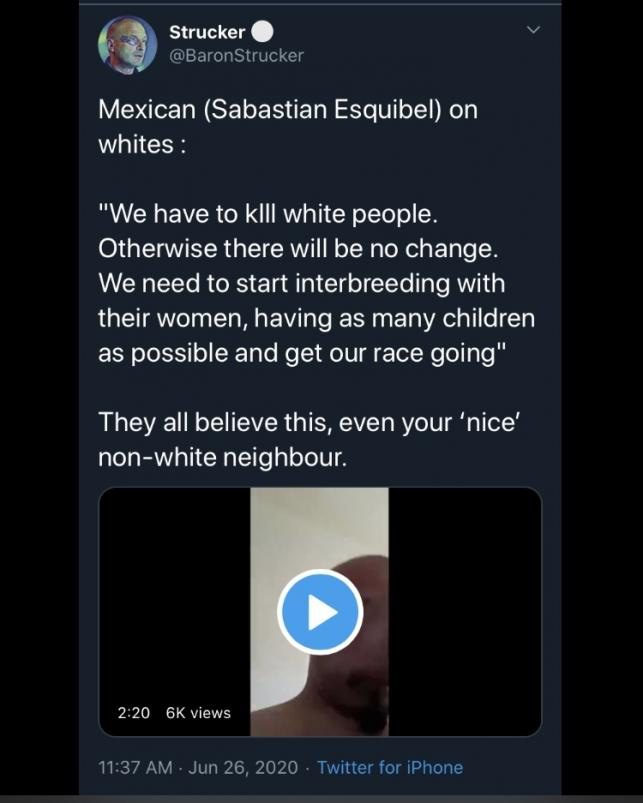Viewport: 643px width, 803px height.
Task: Click the black right side of video player
Action: click(465, 611)
